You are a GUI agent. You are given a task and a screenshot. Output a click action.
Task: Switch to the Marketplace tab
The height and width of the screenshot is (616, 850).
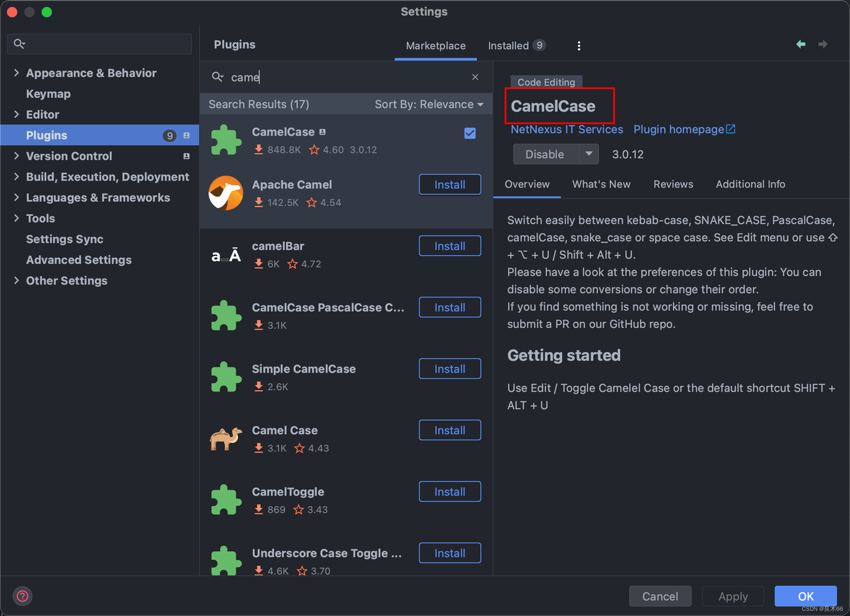click(436, 46)
